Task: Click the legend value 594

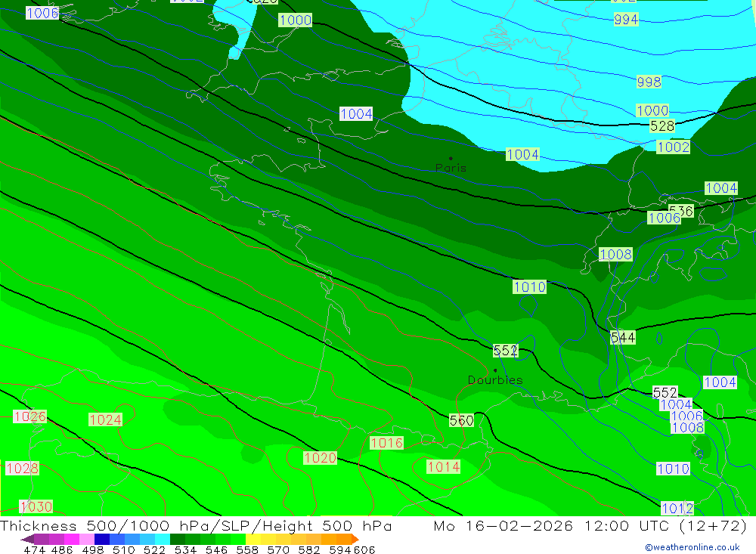Action: click(340, 549)
